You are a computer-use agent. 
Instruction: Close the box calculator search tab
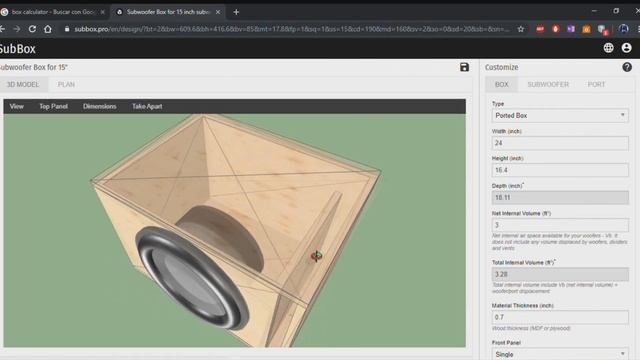102,12
